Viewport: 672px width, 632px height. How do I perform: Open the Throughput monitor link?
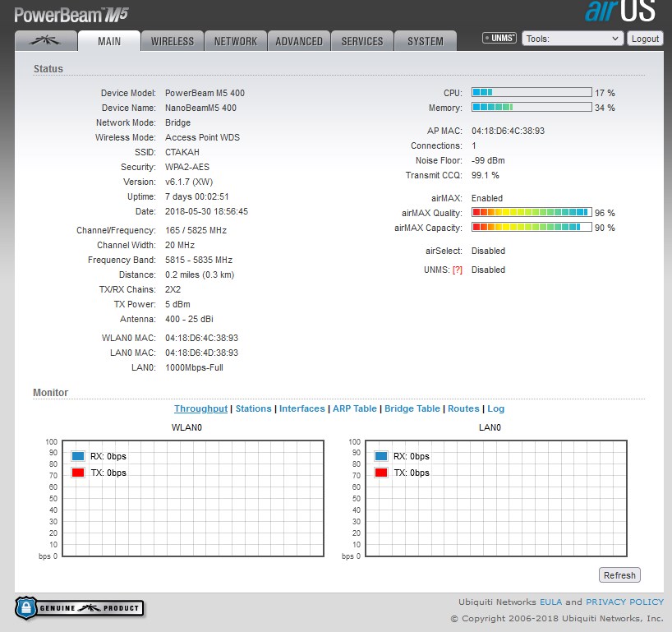200,408
